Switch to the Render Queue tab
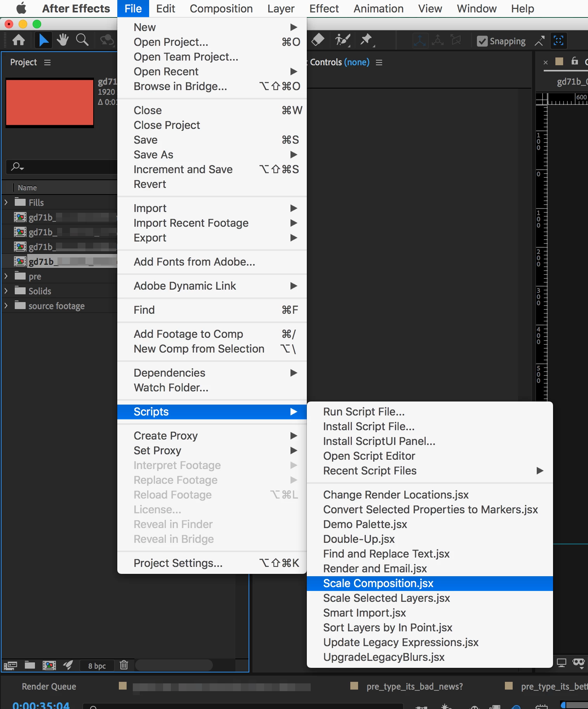588x709 pixels. 49,686
